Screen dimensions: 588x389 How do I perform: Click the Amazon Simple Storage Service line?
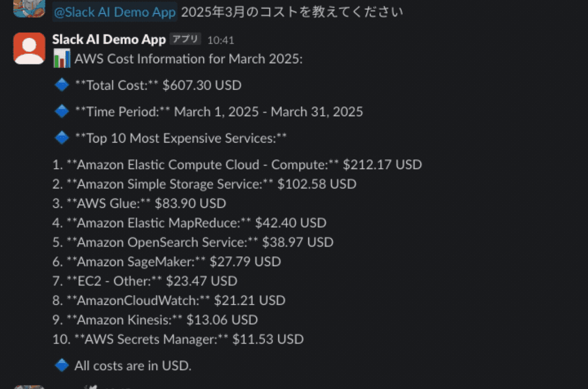click(203, 184)
